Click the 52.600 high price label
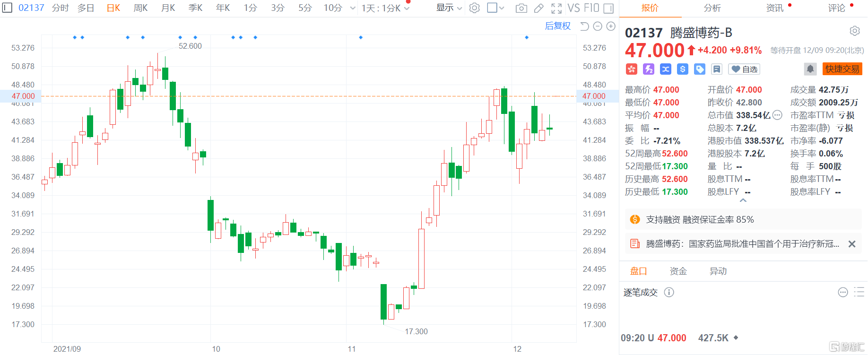868x355 pixels. click(x=190, y=46)
